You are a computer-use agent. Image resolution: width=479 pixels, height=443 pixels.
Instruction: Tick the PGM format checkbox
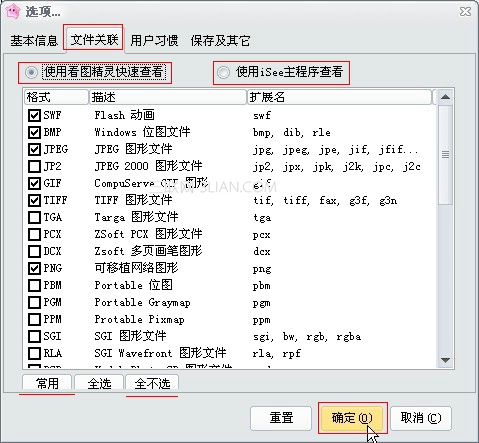(34, 302)
